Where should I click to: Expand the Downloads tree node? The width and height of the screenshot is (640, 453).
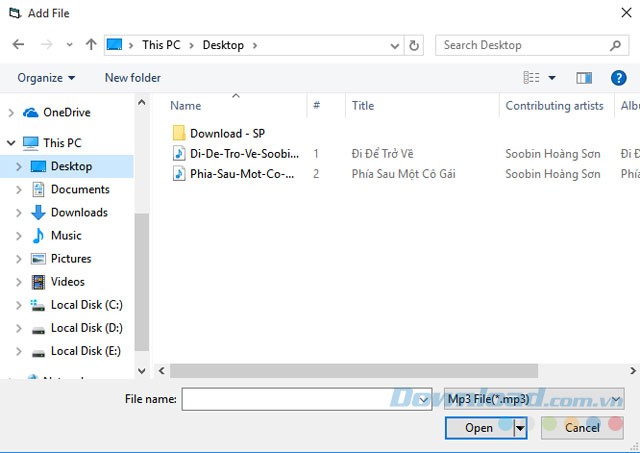pos(18,213)
